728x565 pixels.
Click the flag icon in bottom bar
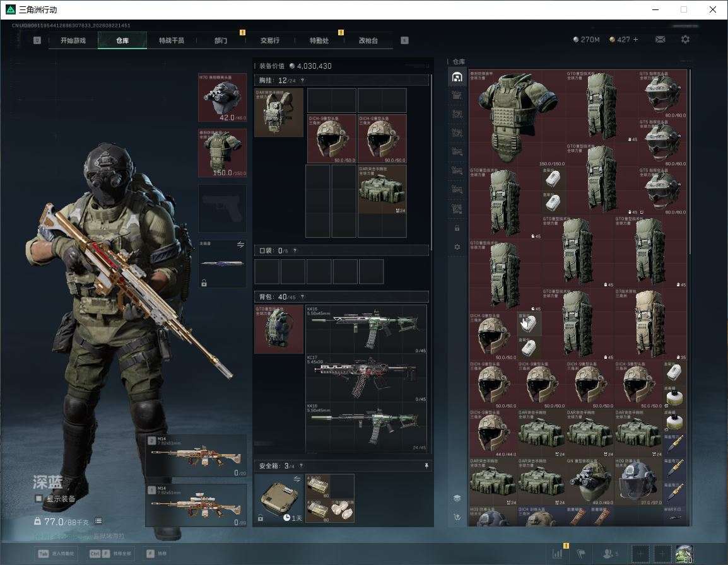click(580, 554)
